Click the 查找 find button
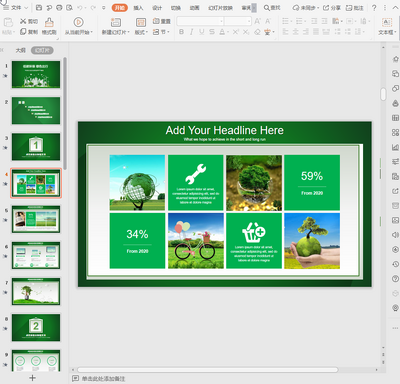Screen dimensions: 400x384 (272, 8)
